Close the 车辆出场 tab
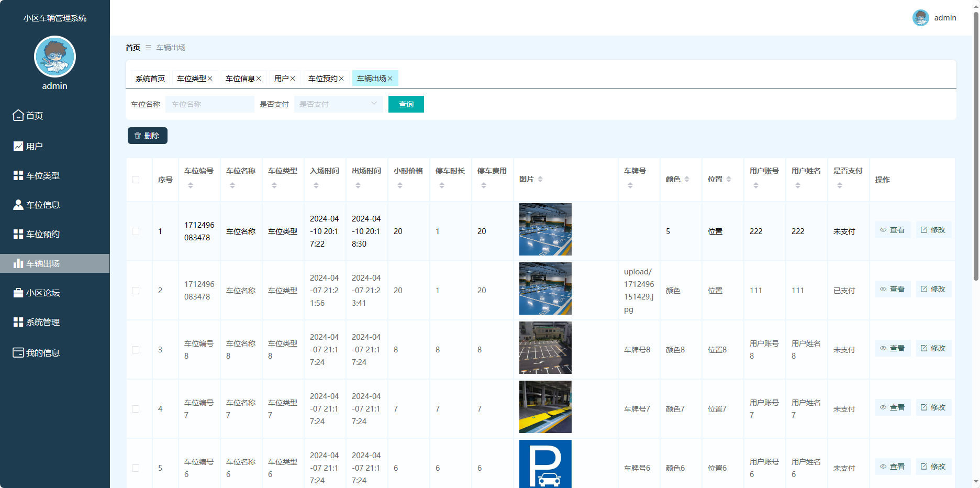 click(x=390, y=79)
